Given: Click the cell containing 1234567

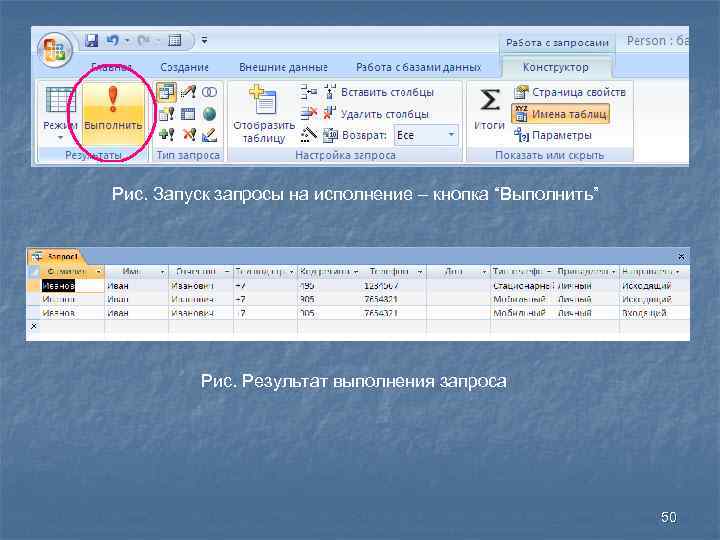Looking at the screenshot, I should pos(394,286).
